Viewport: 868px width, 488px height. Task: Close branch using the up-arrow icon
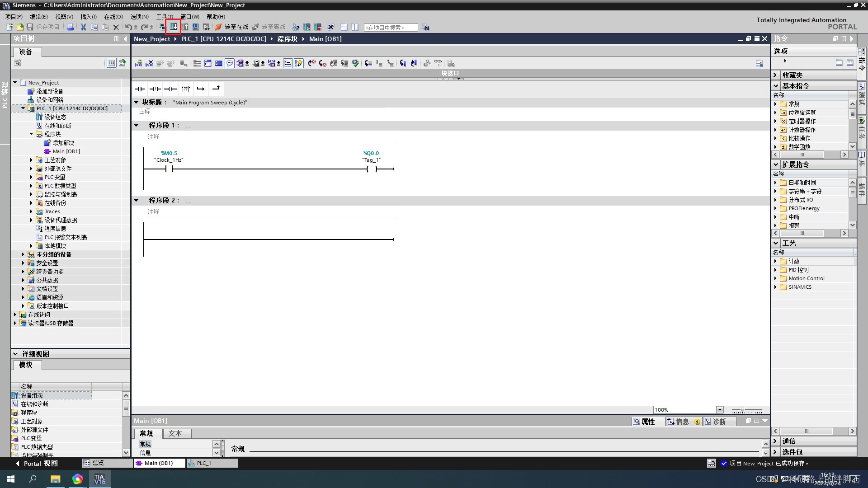(x=216, y=89)
